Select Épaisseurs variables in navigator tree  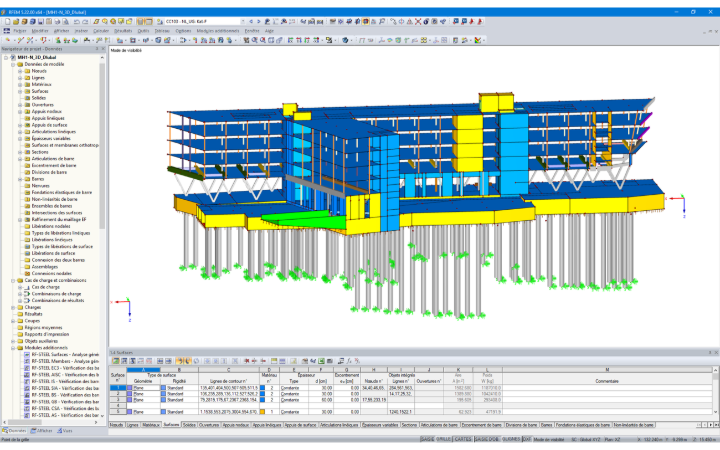click(x=51, y=139)
